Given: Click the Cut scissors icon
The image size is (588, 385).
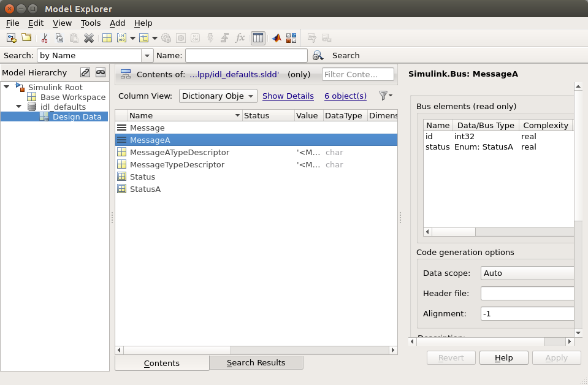Looking at the screenshot, I should click(44, 38).
